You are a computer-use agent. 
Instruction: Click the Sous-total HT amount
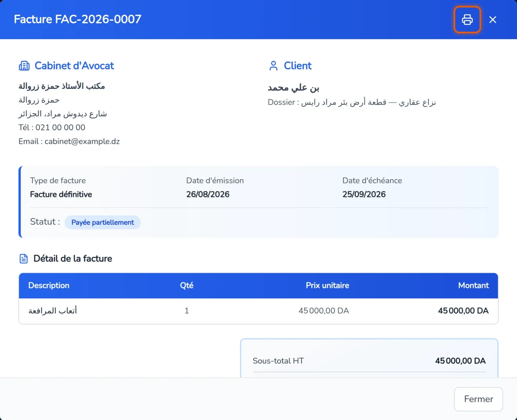(460, 361)
